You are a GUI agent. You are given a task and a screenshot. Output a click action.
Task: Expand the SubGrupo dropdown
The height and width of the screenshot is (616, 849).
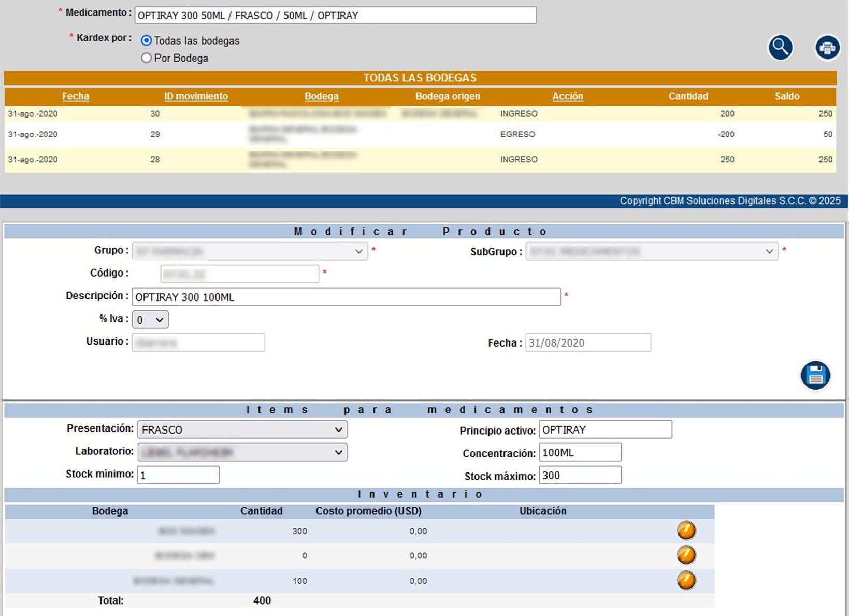pyautogui.click(x=651, y=251)
